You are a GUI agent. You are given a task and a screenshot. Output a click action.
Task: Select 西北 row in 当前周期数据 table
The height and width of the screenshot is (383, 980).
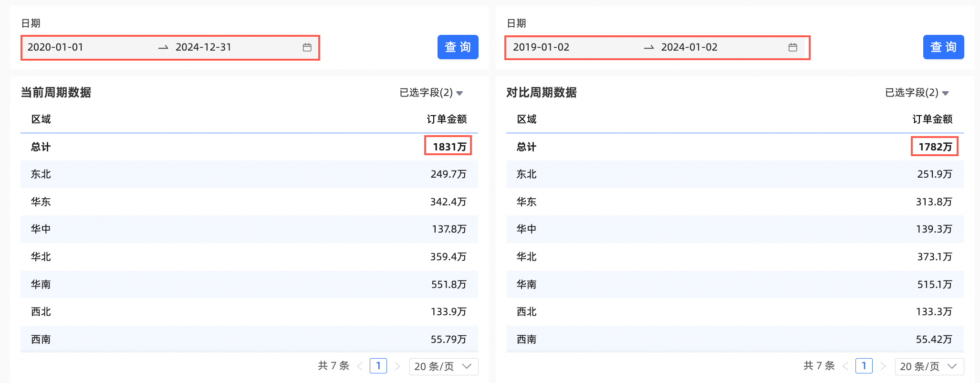pyautogui.click(x=249, y=312)
